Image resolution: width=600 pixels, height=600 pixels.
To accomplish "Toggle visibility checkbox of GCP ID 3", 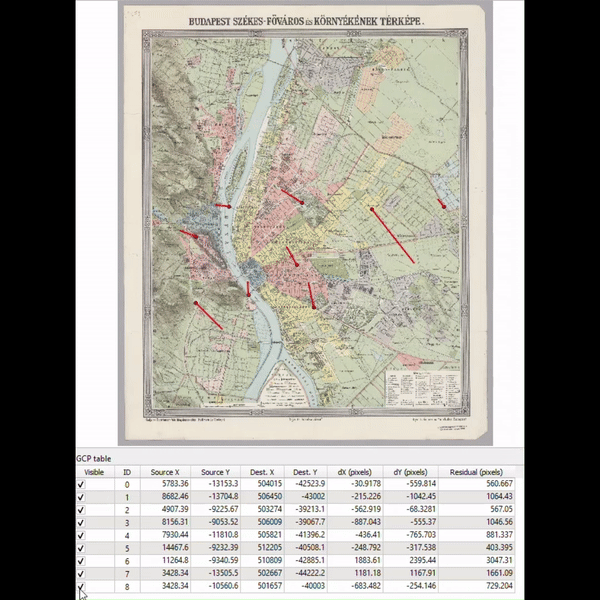I will pos(81,523).
